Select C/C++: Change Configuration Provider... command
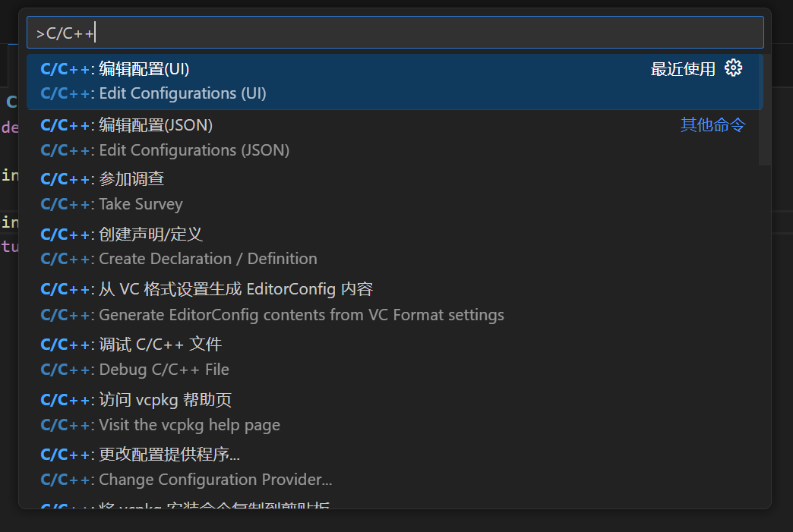793x532 pixels. coord(393,467)
